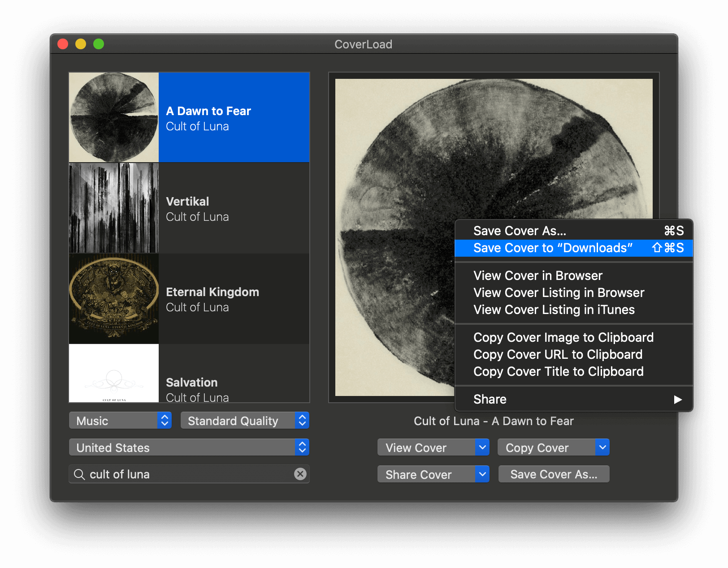Select the Vertikal album thumbnail
This screenshot has height=568, width=728.
pos(114,208)
